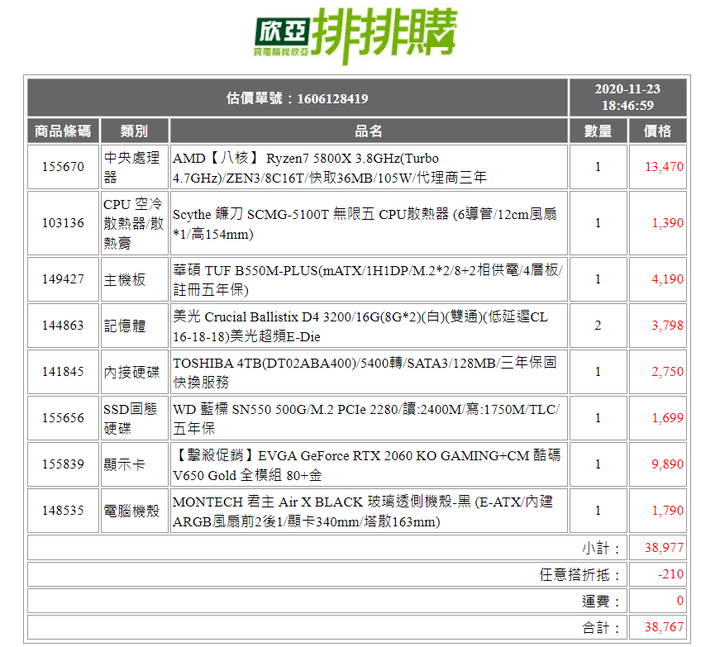The image size is (720, 647).
Task: Click the 華碩 TUF B550M-PLUS product name
Action: (367, 280)
